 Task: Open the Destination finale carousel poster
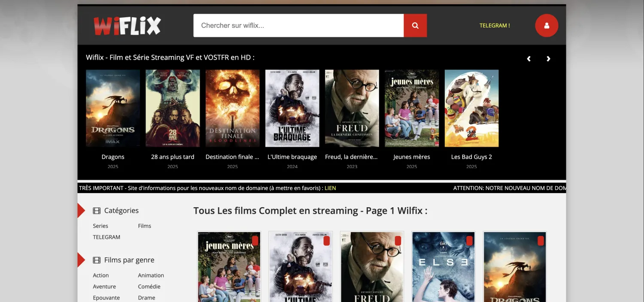coord(232,109)
